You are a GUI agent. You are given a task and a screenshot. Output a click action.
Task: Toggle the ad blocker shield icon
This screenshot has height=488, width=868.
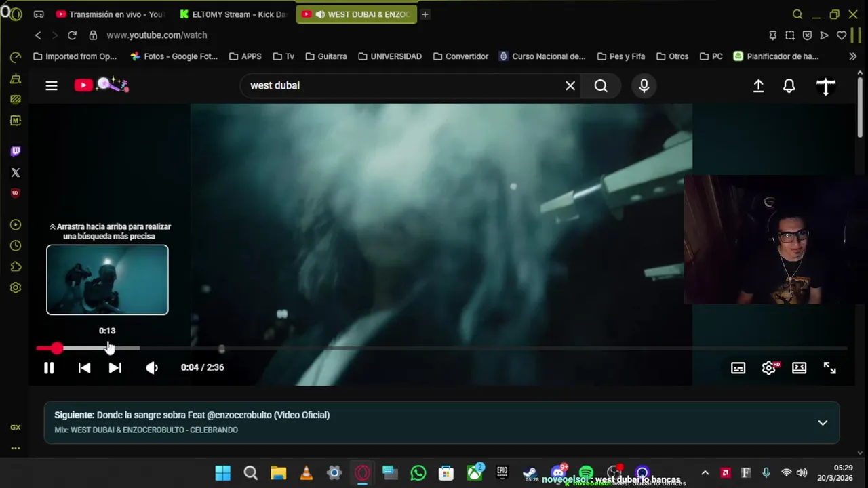[807, 35]
